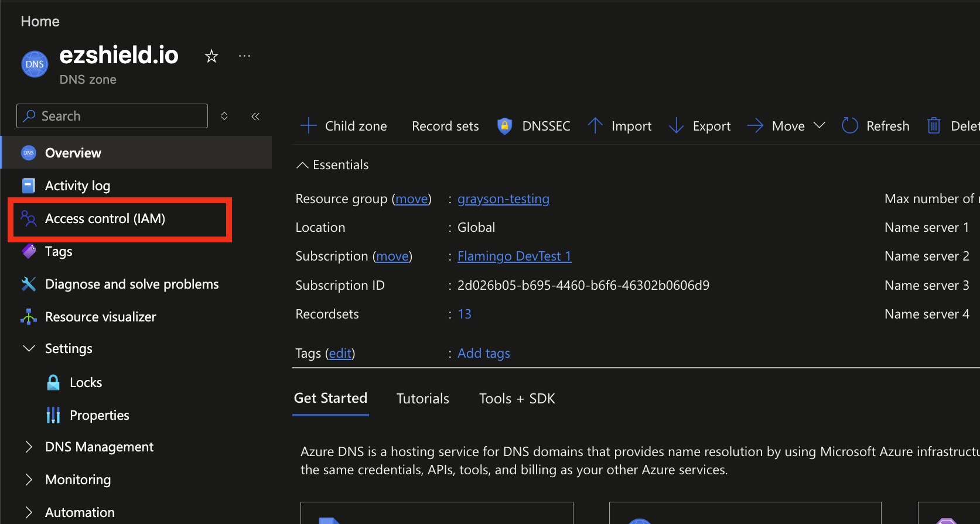The height and width of the screenshot is (524, 980).
Task: Click the Locks padlock icon
Action: pos(53,382)
